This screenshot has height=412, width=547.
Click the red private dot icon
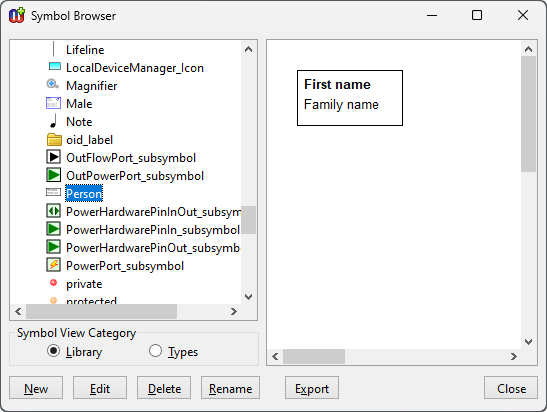tap(53, 283)
